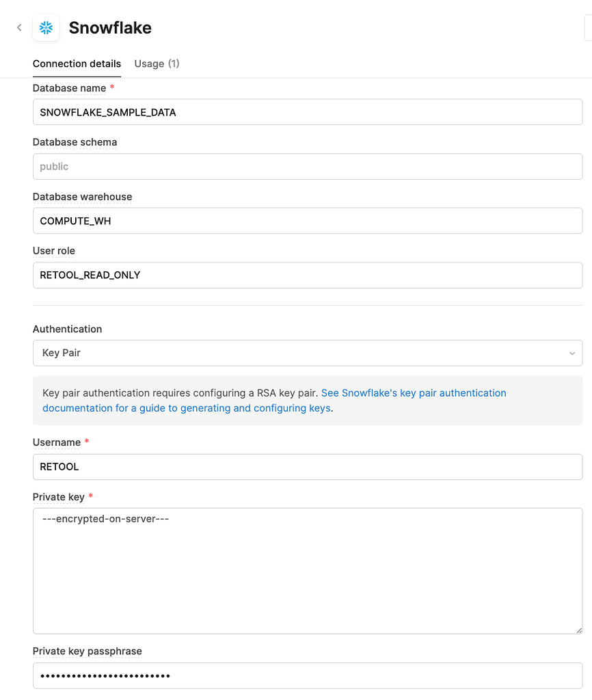This screenshot has height=700, width=592.
Task: Switch to the Usage (1) tab
Action: 157,64
